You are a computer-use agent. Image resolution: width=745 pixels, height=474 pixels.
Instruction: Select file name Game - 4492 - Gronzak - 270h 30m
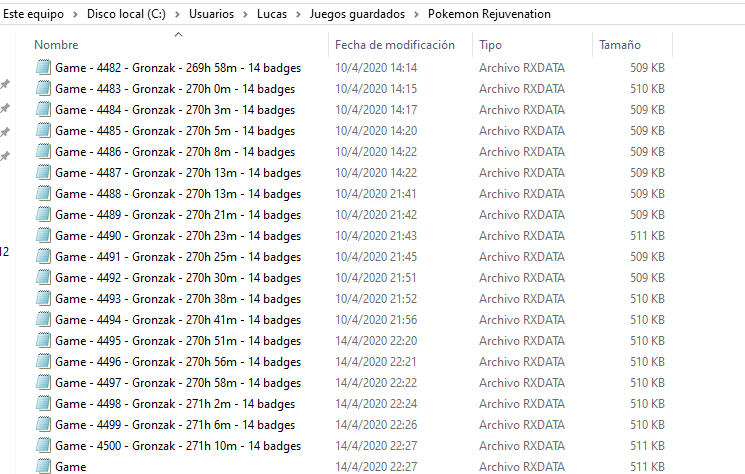click(178, 278)
